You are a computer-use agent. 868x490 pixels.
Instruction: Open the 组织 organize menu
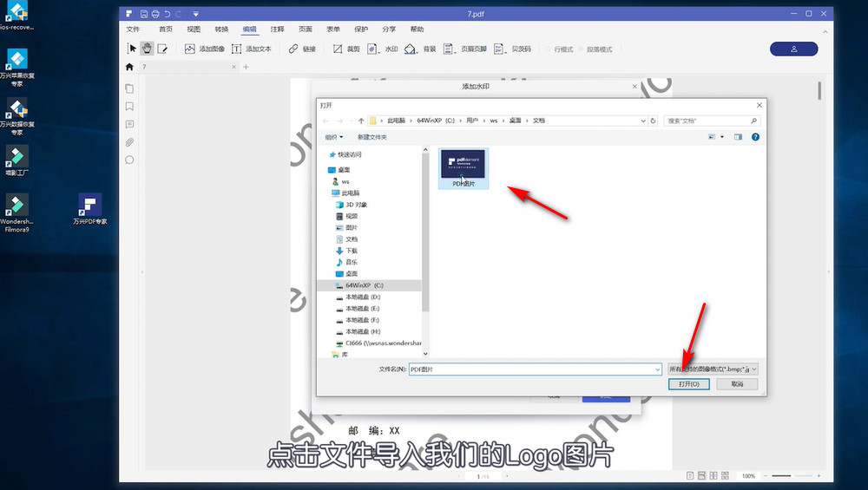pos(334,137)
